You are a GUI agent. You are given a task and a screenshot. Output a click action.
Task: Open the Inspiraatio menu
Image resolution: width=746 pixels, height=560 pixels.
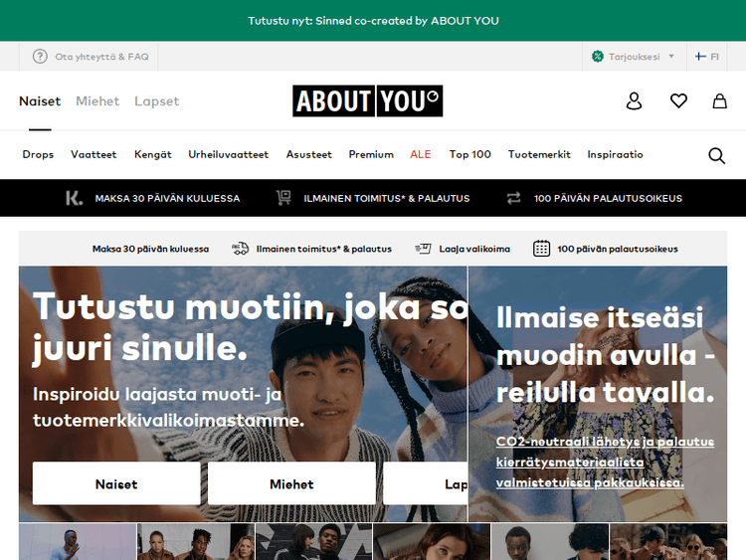tap(615, 154)
